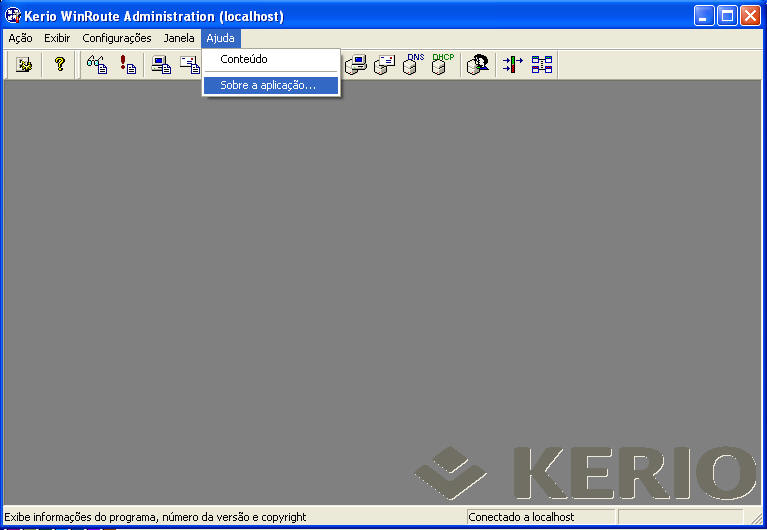Open the Janela menu
Screen dimensions: 767x530
point(179,38)
